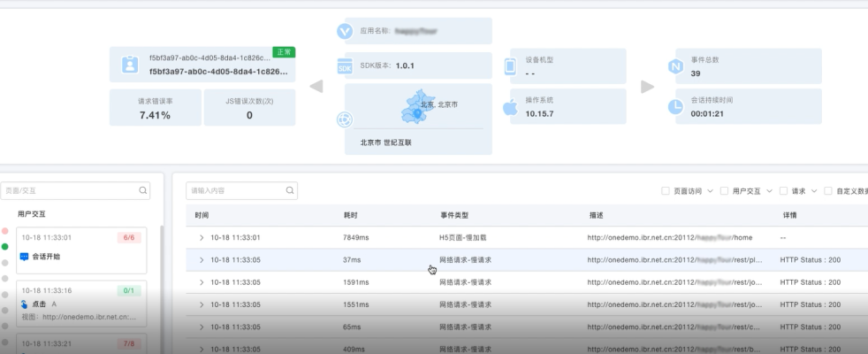
Task: Click the event total N icon
Action: [x=674, y=65]
